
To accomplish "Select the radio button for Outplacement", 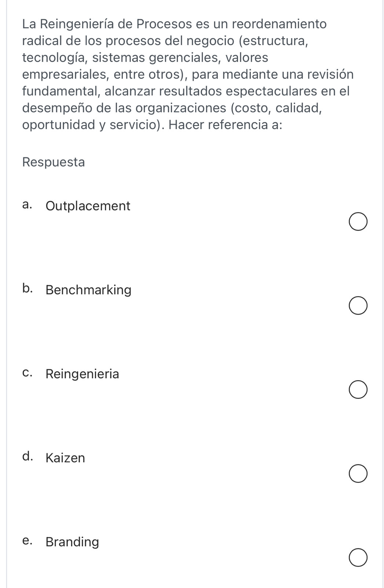I will pos(358,222).
